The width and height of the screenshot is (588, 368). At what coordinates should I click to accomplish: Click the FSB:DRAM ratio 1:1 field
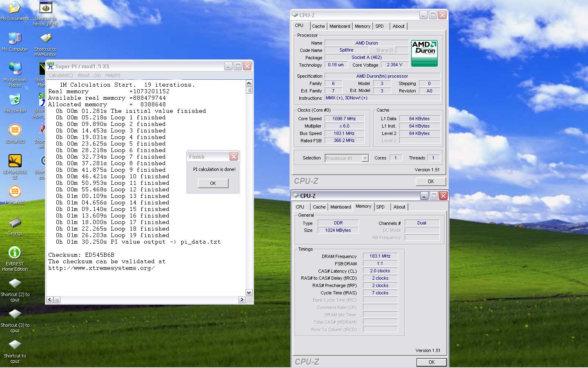[380, 263]
